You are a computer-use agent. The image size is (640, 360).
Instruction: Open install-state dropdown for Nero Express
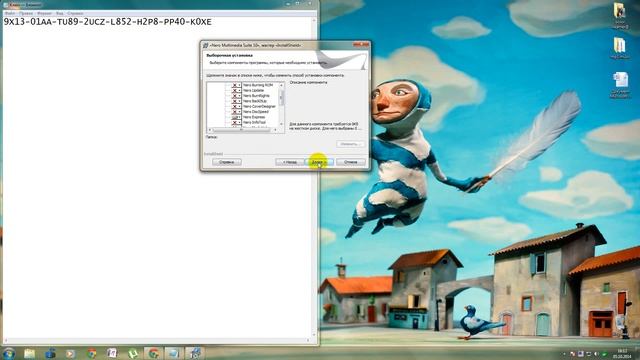(236, 117)
